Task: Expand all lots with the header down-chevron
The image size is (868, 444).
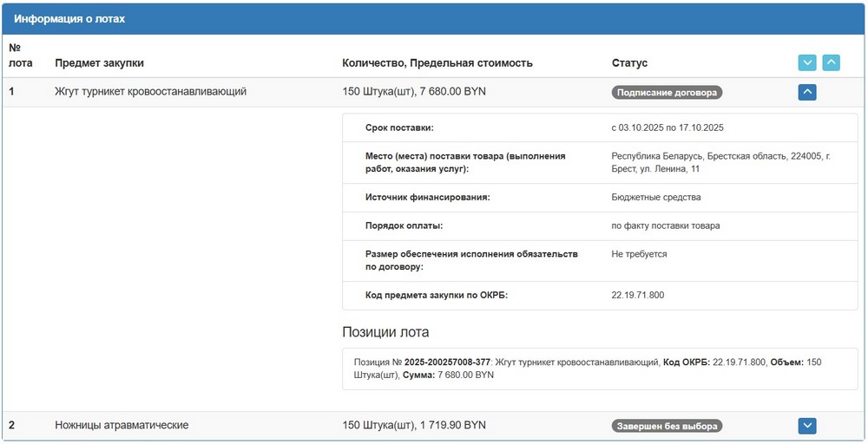Action: pos(807,62)
